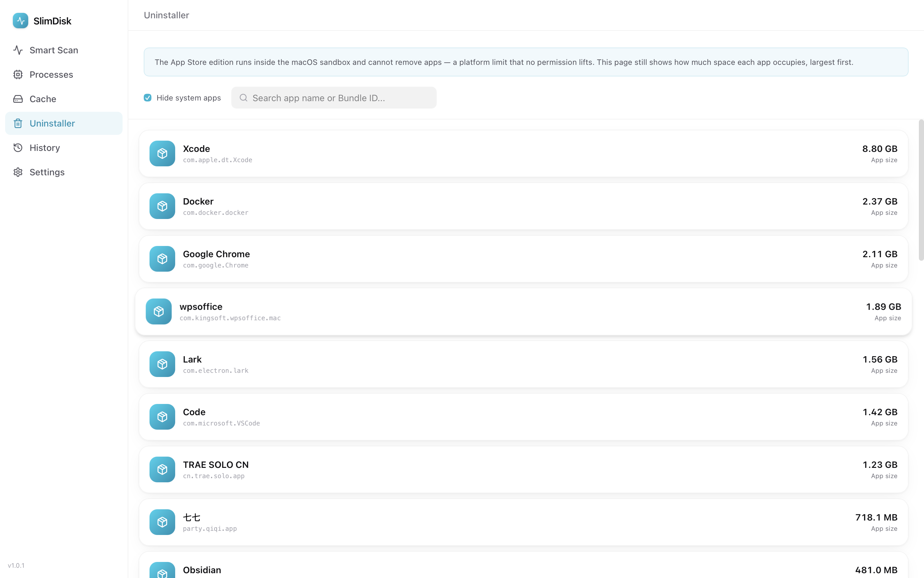Click the Google Chrome package icon
The width and height of the screenshot is (924, 578).
[162, 259]
